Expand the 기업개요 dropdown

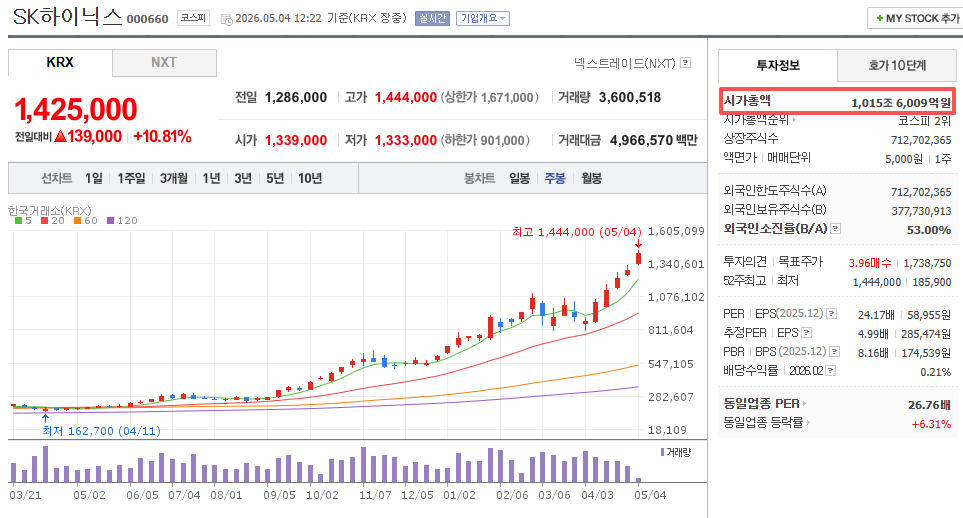(483, 18)
